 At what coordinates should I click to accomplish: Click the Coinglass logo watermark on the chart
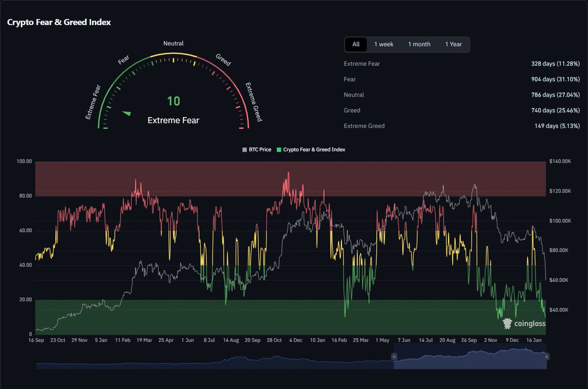click(525, 324)
